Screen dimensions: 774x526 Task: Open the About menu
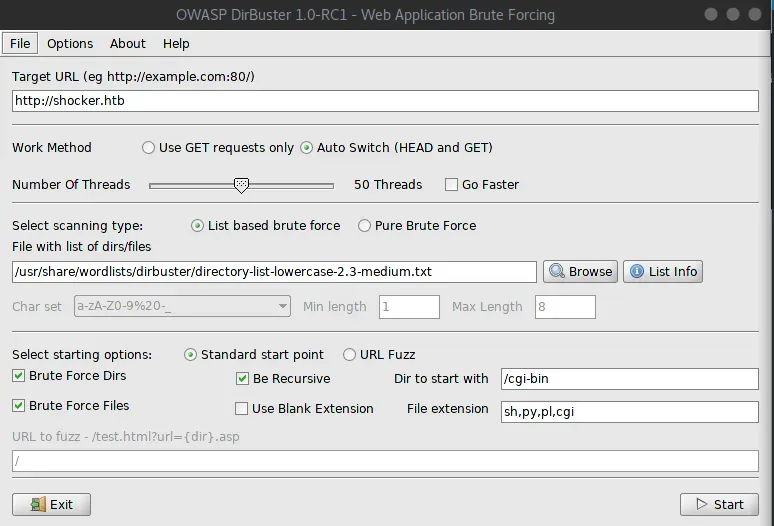[128, 43]
